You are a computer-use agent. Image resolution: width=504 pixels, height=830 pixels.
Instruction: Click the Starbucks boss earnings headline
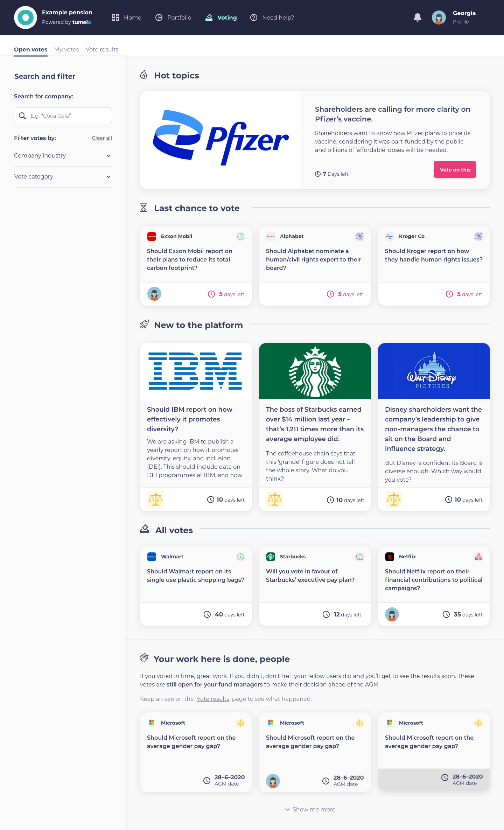[x=315, y=424]
